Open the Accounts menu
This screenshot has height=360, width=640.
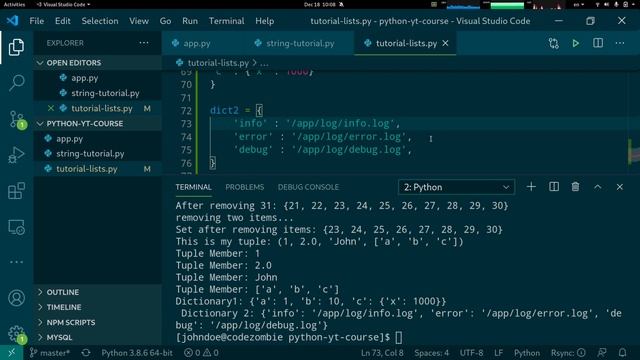pyautogui.click(x=16, y=298)
